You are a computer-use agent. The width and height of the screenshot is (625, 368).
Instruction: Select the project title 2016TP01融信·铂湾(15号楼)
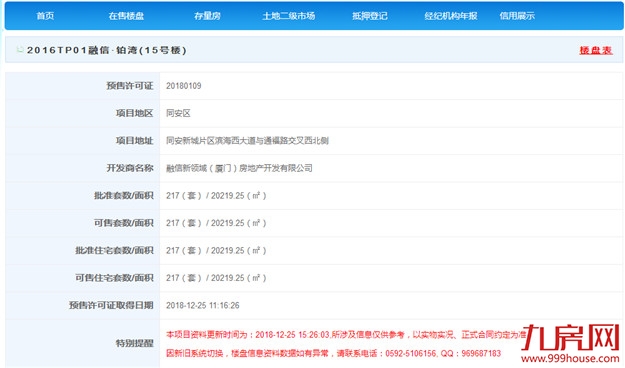tap(106, 50)
